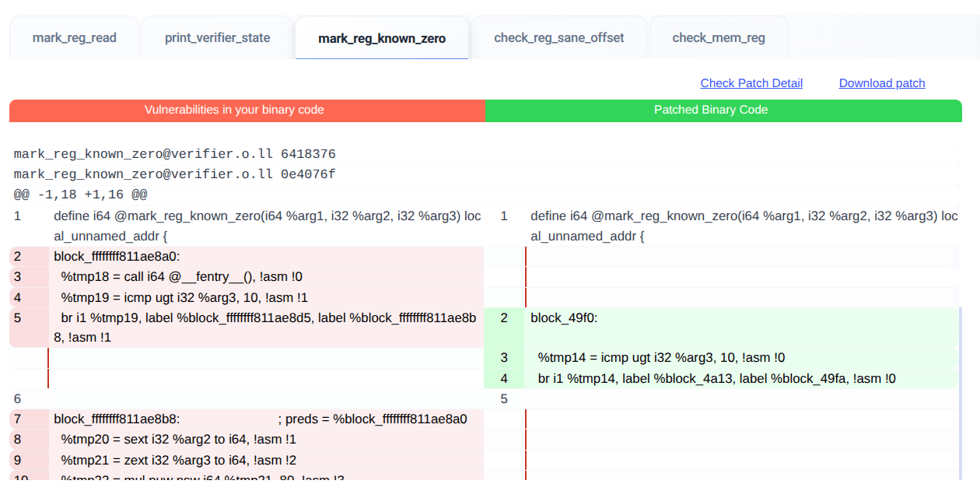Image resolution: width=980 pixels, height=498 pixels.
Task: Click the red Vulnerabilities banner
Action: click(x=233, y=110)
